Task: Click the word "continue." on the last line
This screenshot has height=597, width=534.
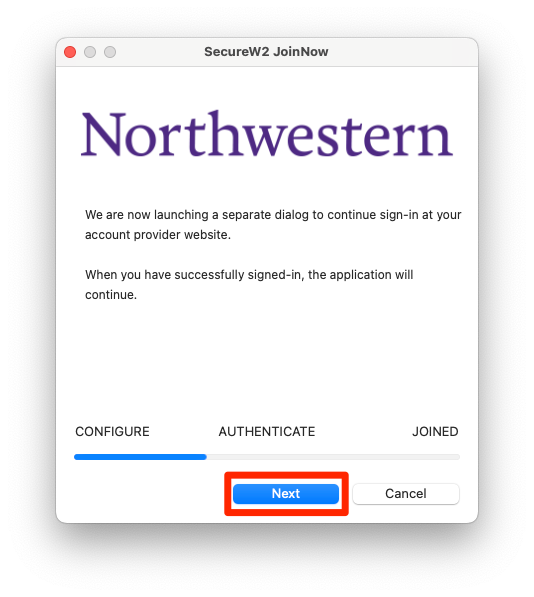Action: (x=111, y=295)
